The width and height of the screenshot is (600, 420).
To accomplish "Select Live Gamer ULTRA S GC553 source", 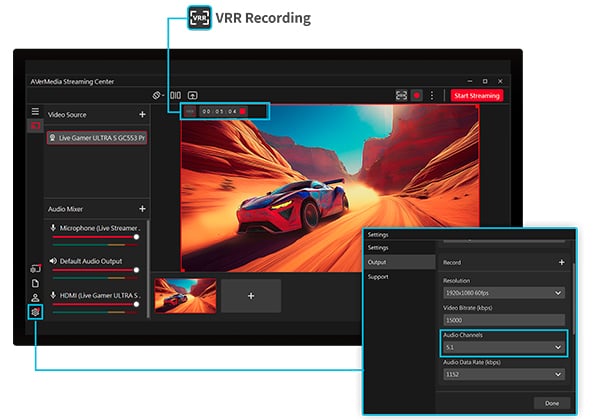I will point(97,138).
